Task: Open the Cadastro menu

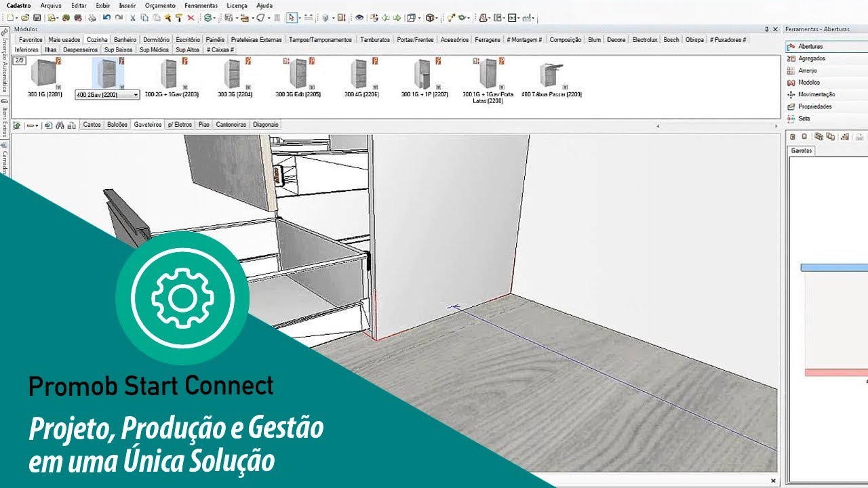Action: (18, 5)
